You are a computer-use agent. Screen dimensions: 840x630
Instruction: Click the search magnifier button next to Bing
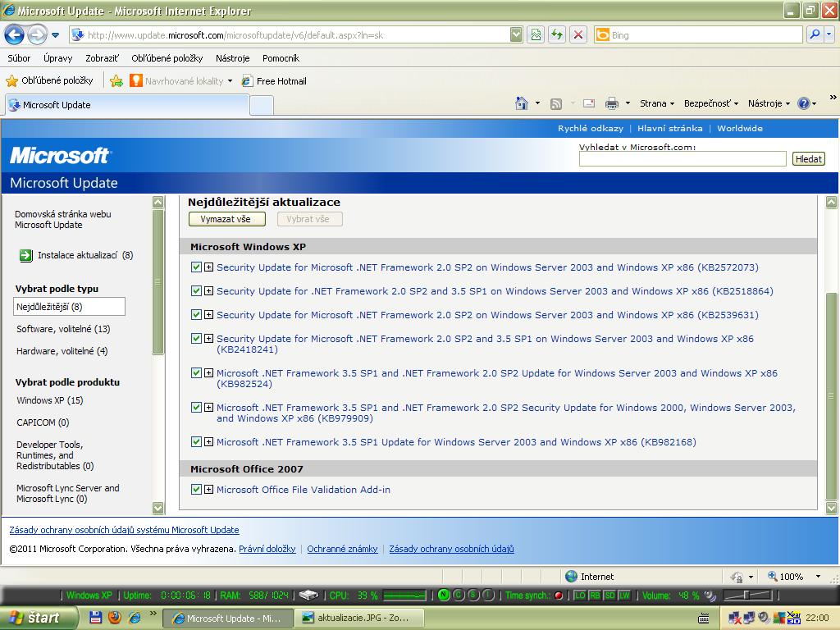(x=815, y=34)
